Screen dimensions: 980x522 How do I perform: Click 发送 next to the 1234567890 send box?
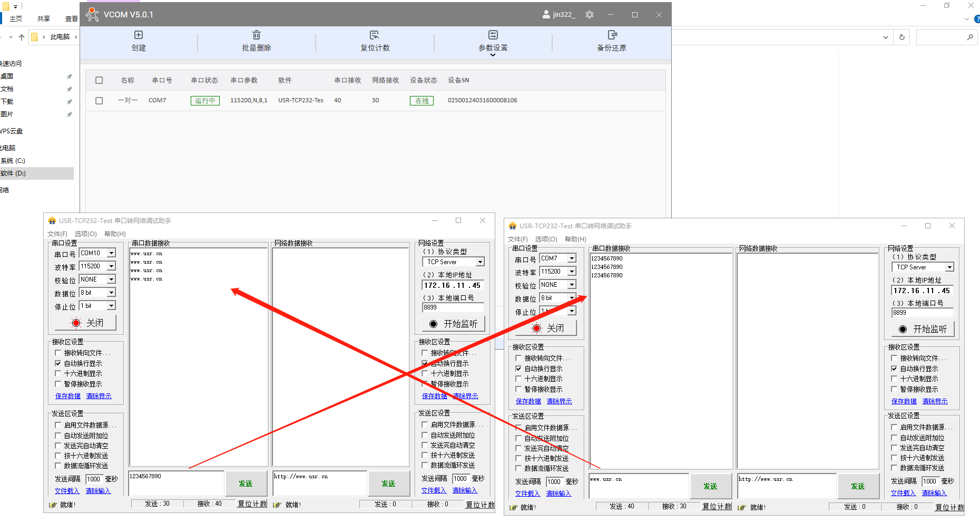click(246, 484)
